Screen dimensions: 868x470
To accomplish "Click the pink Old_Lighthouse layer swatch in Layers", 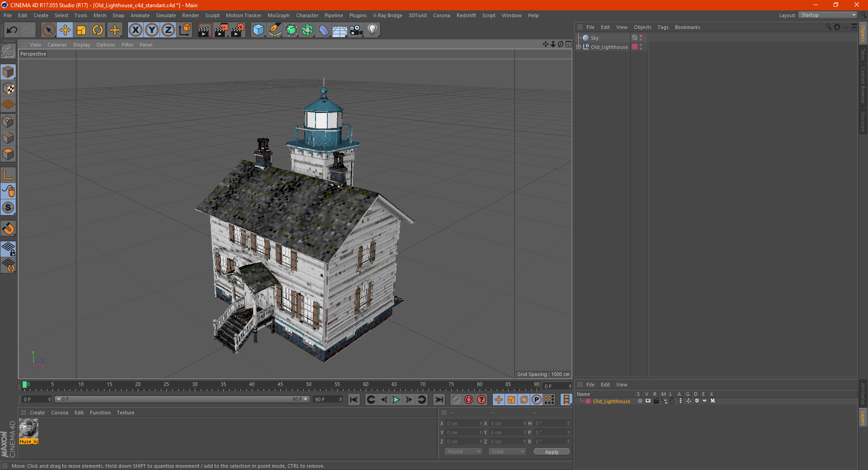I will (588, 401).
